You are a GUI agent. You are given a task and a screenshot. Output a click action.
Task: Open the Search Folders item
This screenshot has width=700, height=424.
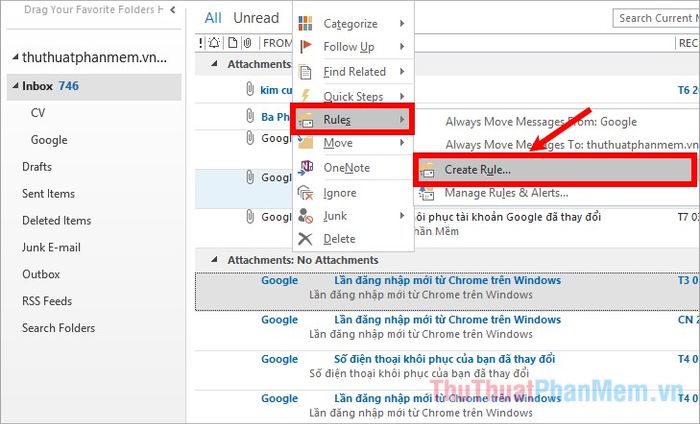(x=58, y=328)
